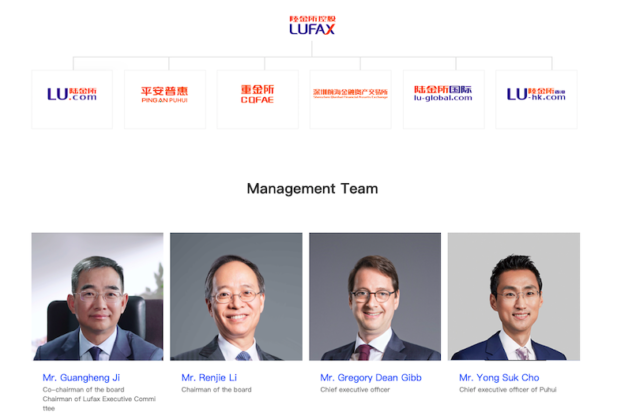Open Mr. Gregory Dean Gibb's profile link

click(x=371, y=378)
